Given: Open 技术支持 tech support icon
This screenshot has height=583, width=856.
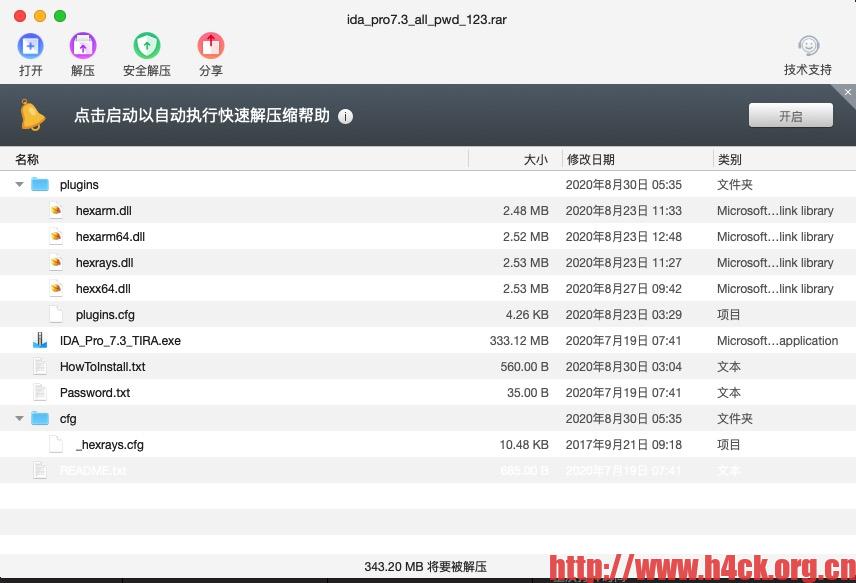Looking at the screenshot, I should coord(809,46).
